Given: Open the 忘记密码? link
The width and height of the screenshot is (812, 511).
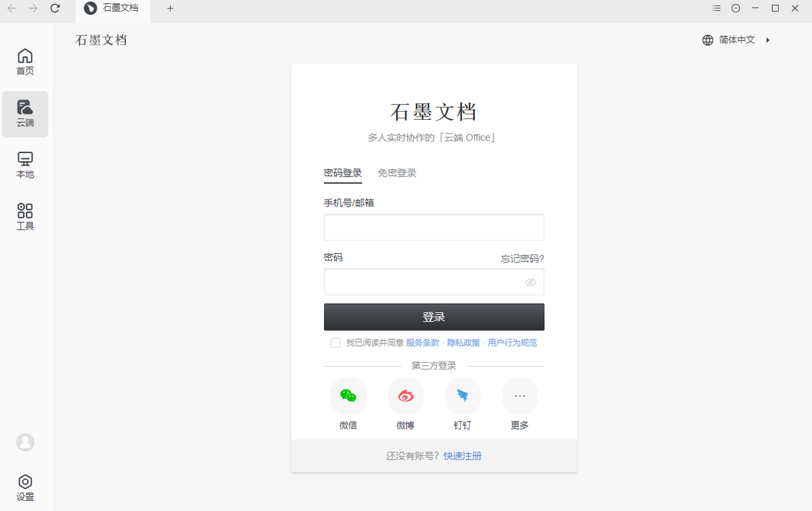Looking at the screenshot, I should coord(522,259).
